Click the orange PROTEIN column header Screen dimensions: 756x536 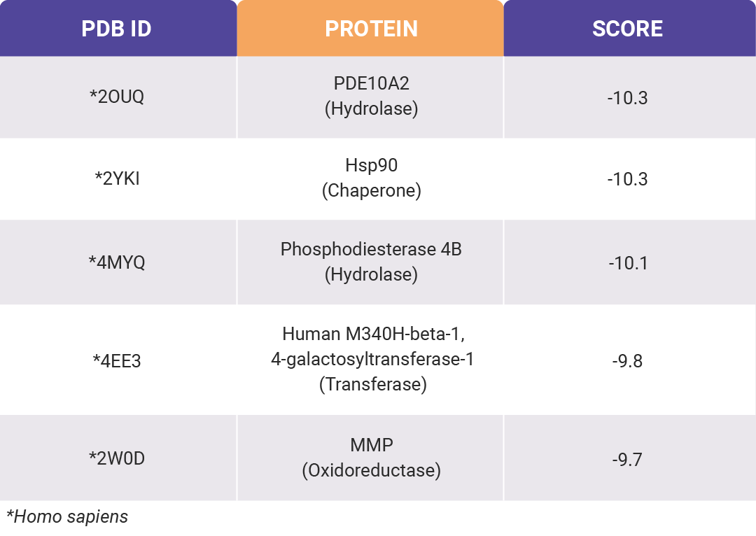coord(370,28)
